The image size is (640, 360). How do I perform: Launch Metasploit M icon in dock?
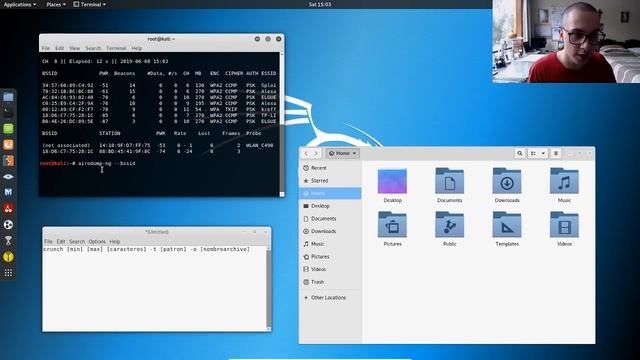tap(8, 192)
